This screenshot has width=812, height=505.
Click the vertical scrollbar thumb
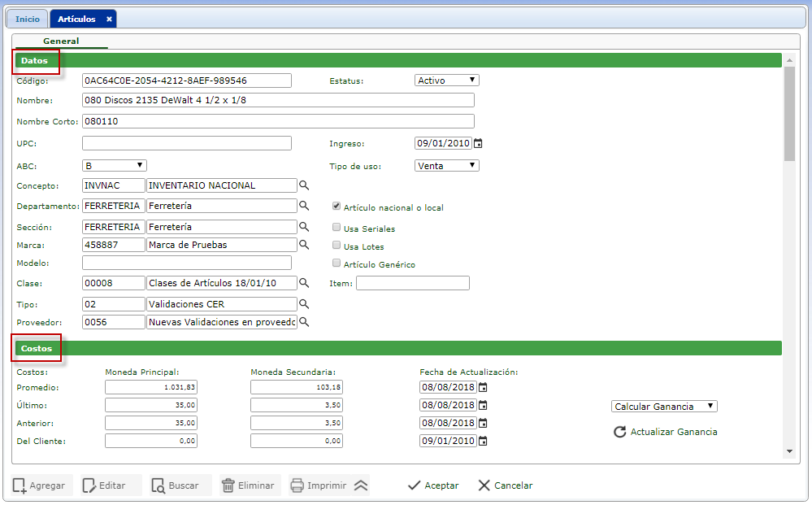789,114
